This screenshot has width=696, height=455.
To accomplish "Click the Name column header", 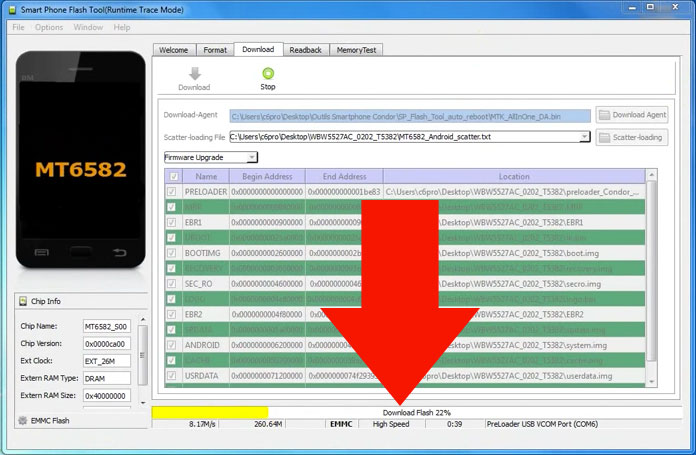I will tap(206, 177).
